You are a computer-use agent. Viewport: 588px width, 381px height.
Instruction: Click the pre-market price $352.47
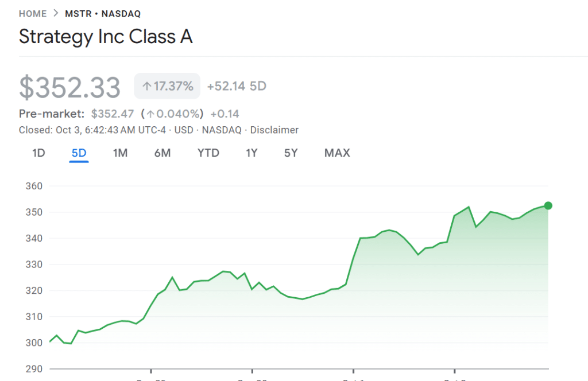click(112, 114)
